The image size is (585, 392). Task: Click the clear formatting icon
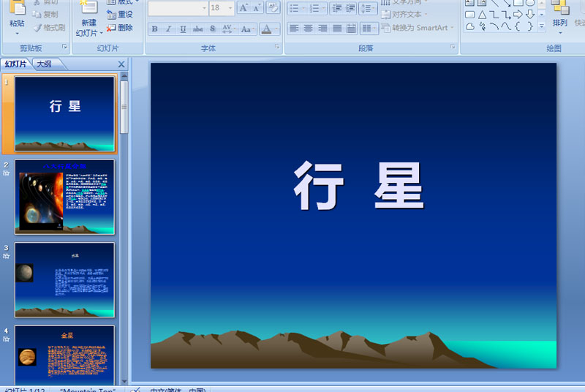tap(273, 8)
